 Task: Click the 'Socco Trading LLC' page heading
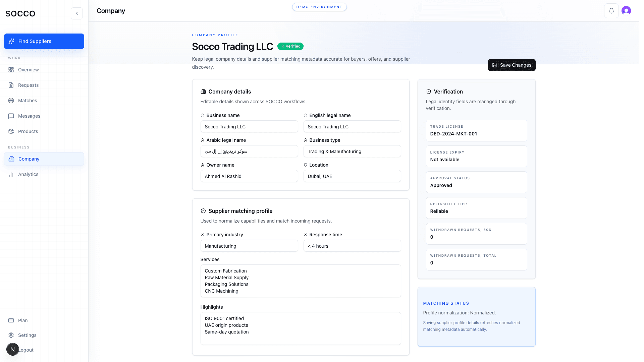(x=232, y=47)
